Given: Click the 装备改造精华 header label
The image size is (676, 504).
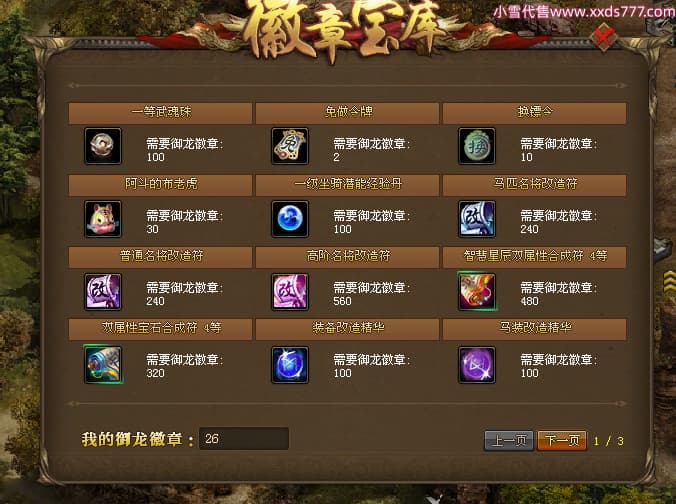Looking at the screenshot, I should tap(348, 328).
